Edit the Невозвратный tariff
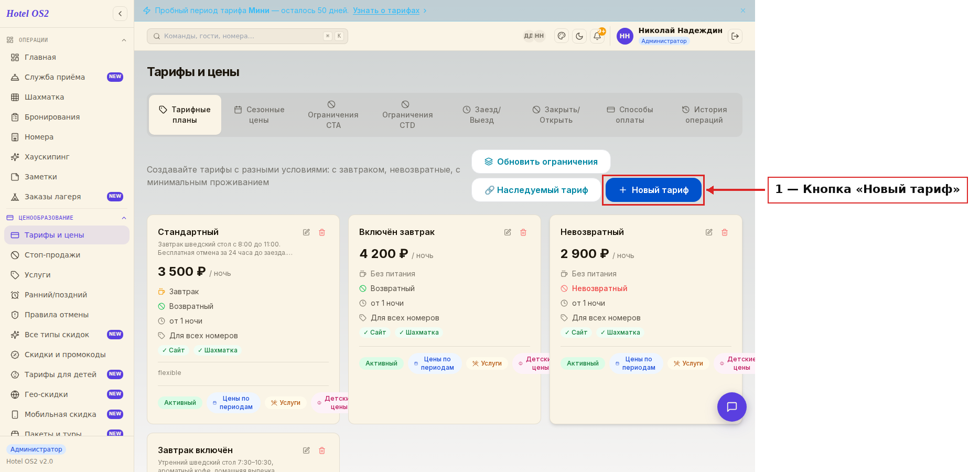The height and width of the screenshot is (472, 980). 709,232
